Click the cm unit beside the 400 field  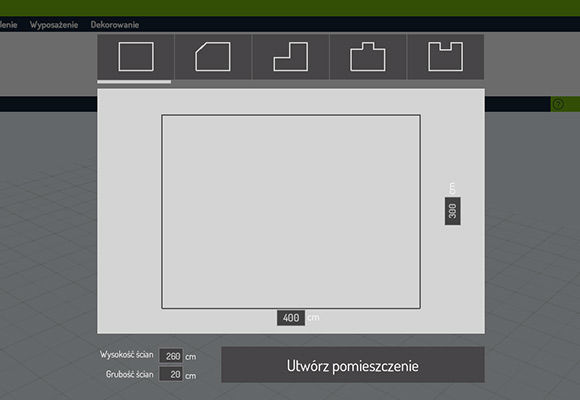pyautogui.click(x=313, y=317)
